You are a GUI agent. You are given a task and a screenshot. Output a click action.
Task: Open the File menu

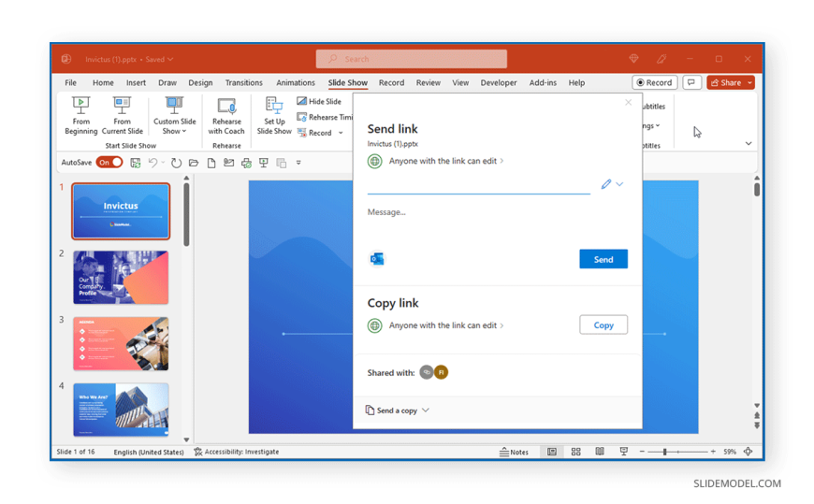coord(70,82)
